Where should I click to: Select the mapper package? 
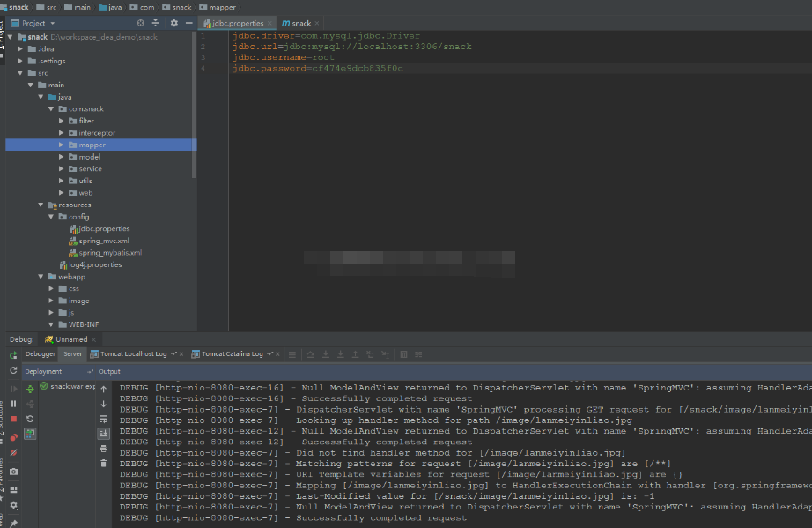point(101,145)
